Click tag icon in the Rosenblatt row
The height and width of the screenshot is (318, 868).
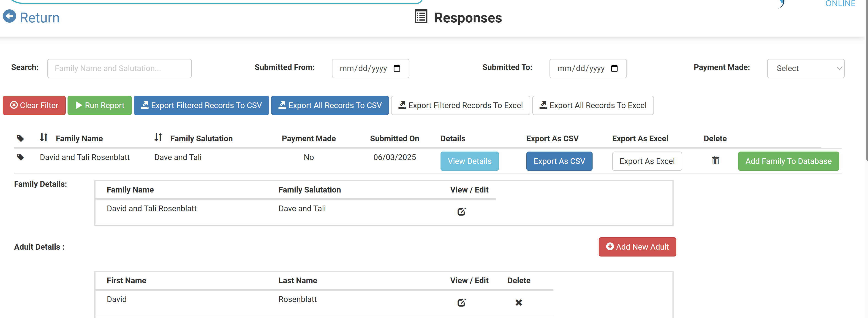coord(20,158)
